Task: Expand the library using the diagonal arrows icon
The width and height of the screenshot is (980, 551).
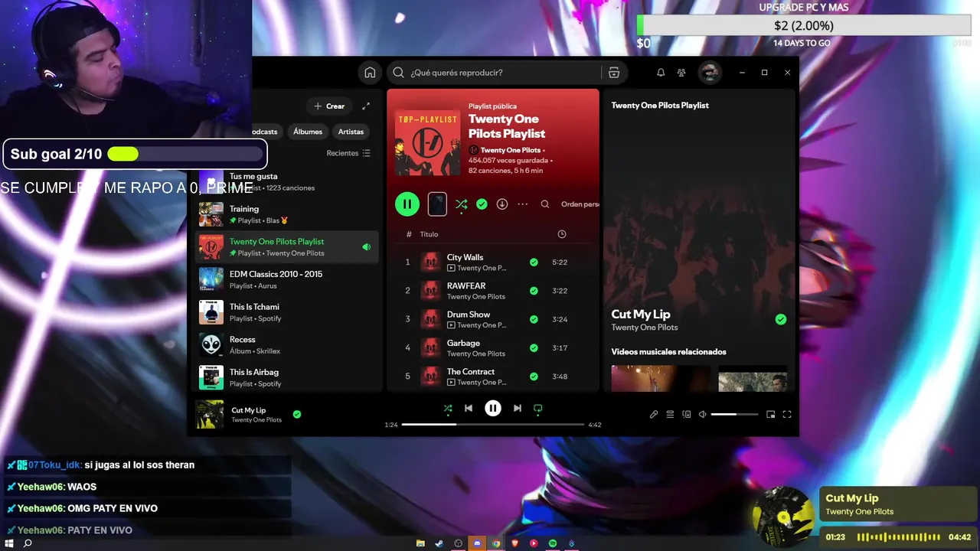Action: coord(366,106)
